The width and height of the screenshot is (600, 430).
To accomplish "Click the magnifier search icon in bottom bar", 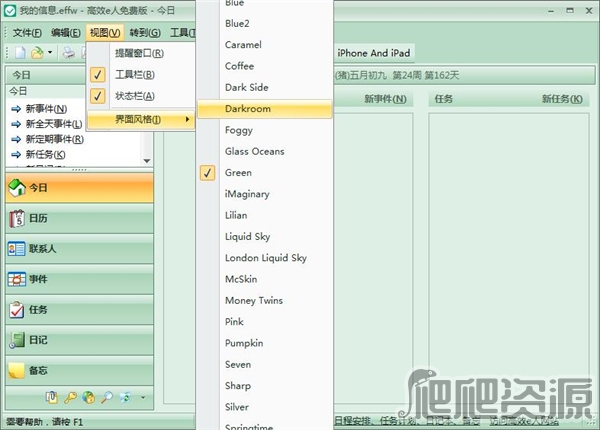I will (x=107, y=398).
